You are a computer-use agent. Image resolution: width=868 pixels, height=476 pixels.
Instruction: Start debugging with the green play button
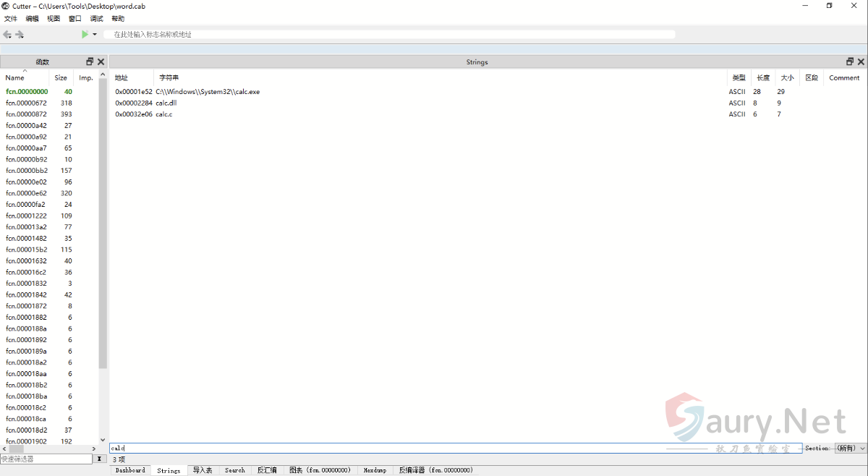click(85, 34)
